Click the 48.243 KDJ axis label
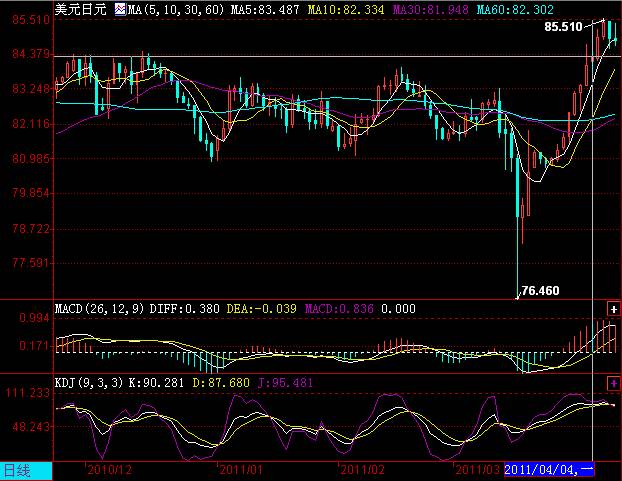Viewport: 622px width, 481px height. pyautogui.click(x=31, y=427)
